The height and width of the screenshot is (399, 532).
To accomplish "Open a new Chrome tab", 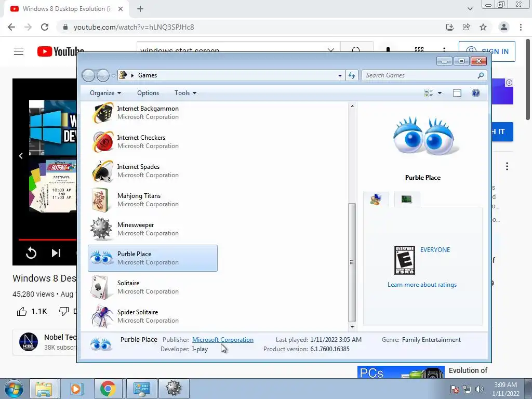I will point(140,9).
